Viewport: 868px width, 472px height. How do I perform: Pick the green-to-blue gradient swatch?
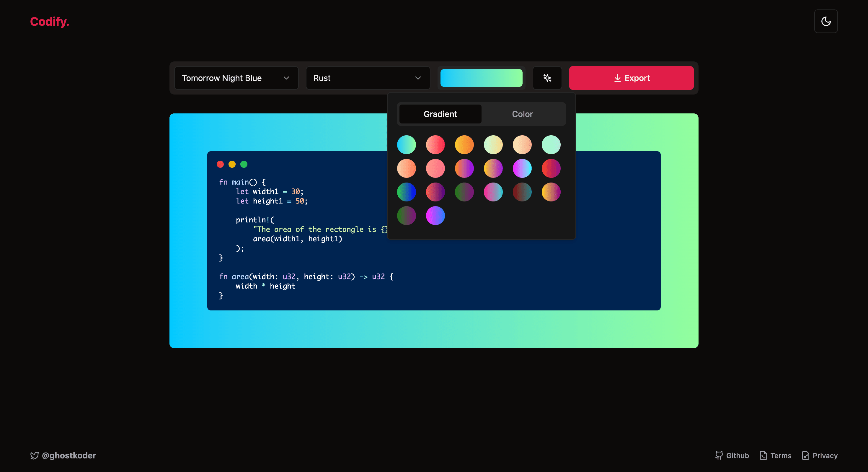click(x=406, y=192)
